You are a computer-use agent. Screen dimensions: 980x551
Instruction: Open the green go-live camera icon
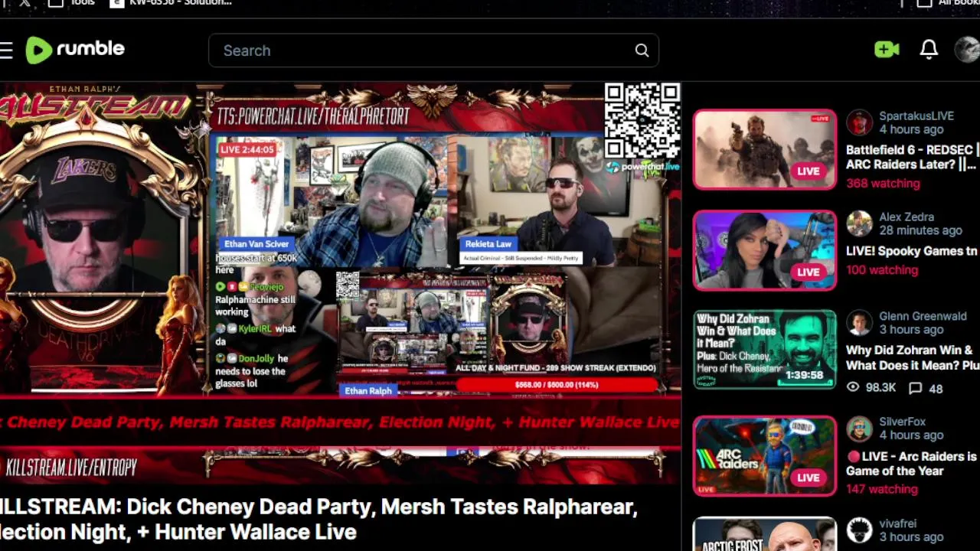click(x=887, y=50)
